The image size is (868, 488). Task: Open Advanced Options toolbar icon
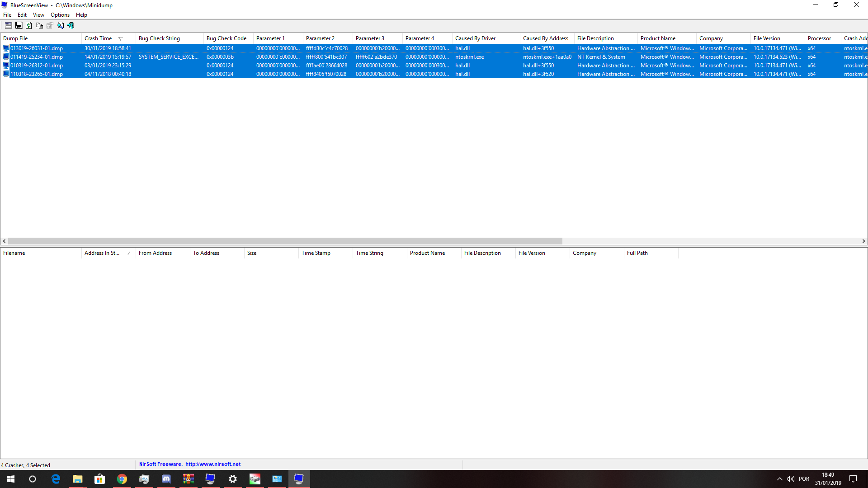[9, 26]
